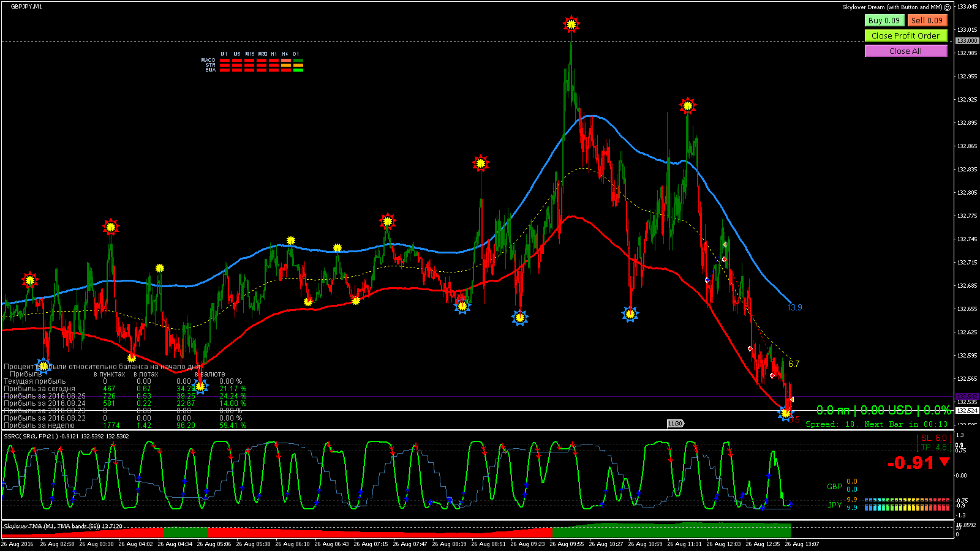Click the 'Текущая прибыль' row label
Screen dimensions: 980x551
point(34,381)
